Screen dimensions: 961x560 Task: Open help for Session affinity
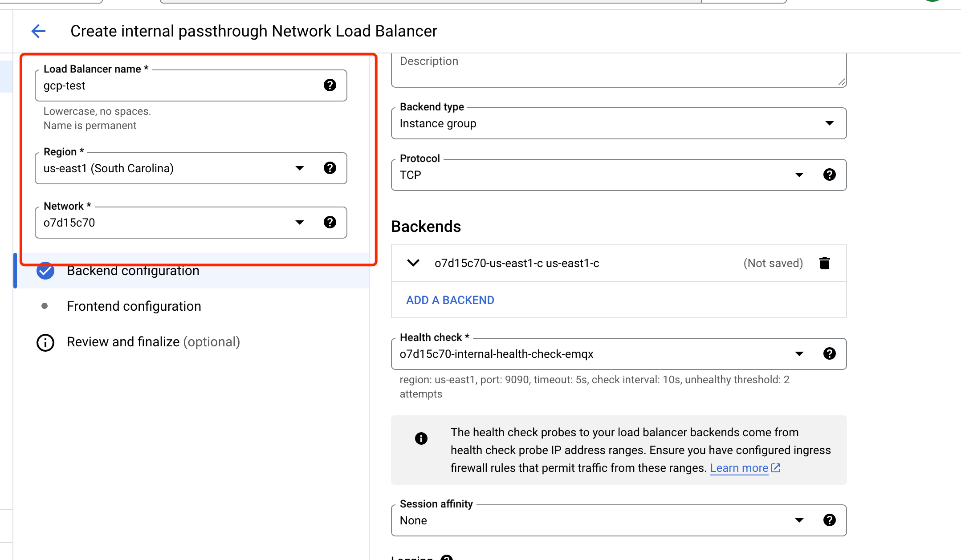click(x=829, y=520)
